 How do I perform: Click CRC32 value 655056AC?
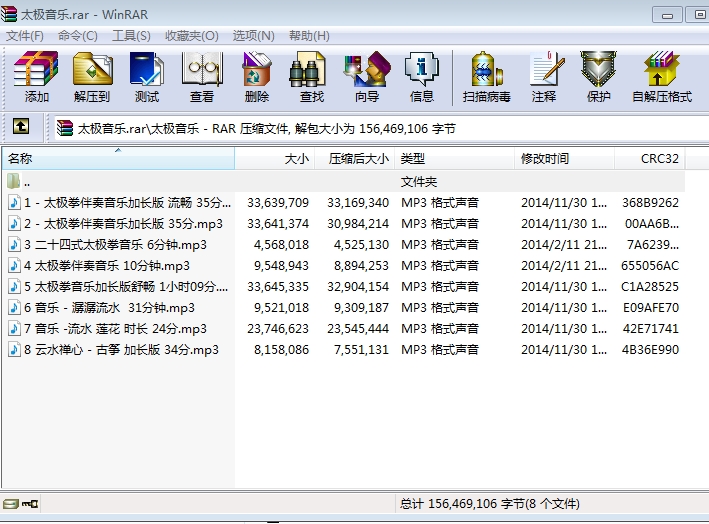[x=650, y=266]
